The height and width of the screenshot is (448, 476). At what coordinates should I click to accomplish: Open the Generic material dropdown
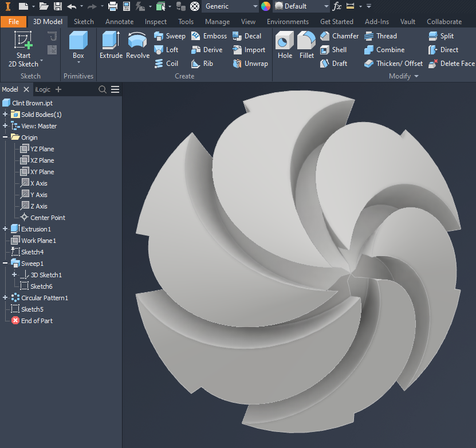(254, 6)
